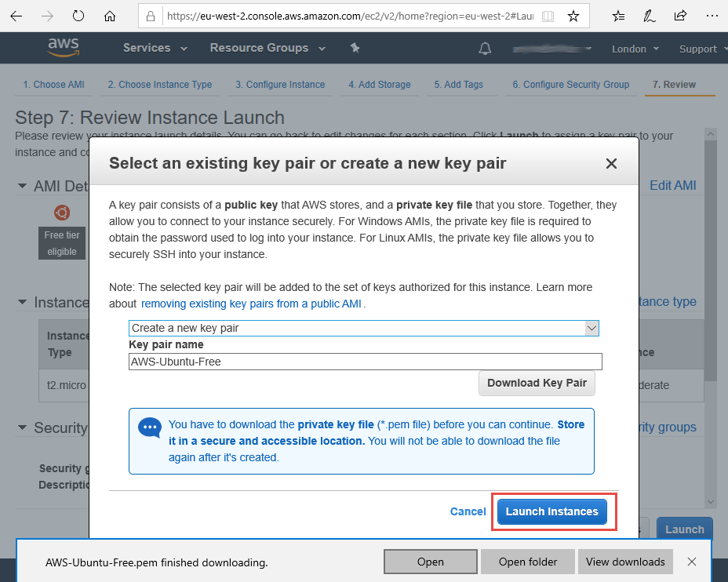Click View downloads button

point(625,562)
